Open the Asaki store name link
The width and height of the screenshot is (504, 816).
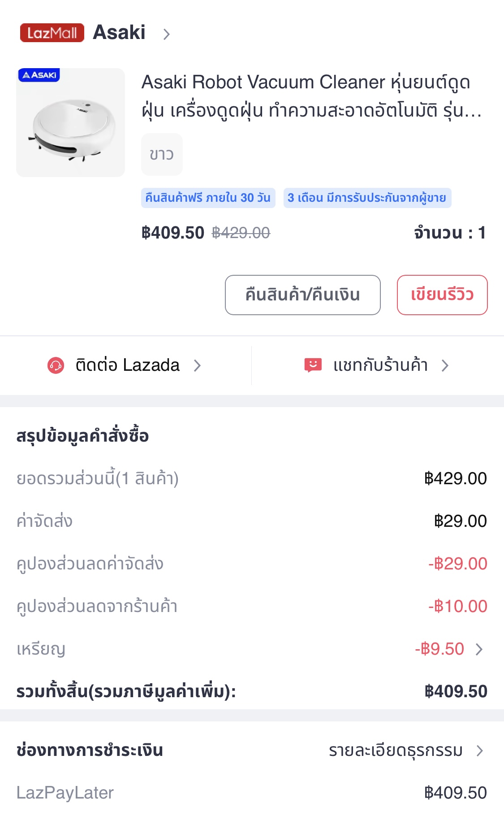(119, 32)
